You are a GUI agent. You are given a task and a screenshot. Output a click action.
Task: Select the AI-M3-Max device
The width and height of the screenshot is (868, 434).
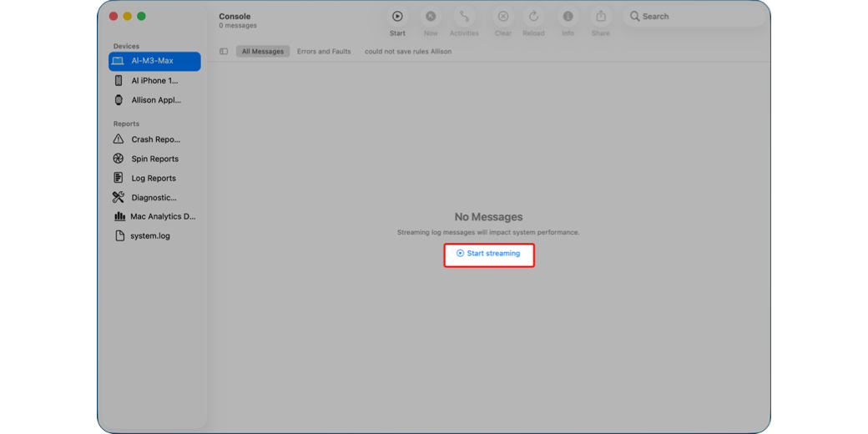(x=154, y=61)
